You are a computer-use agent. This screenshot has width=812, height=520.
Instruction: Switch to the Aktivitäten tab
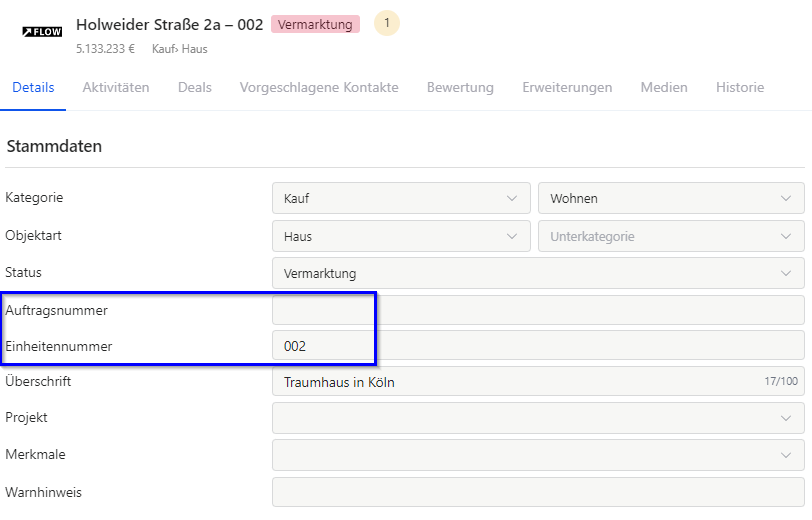[116, 88]
